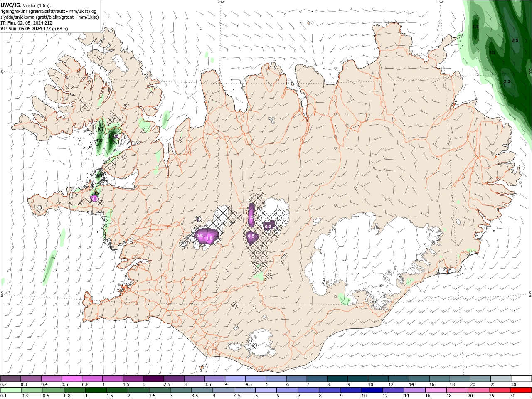Select the light green 0.3 rain legend swatch

[32, 390]
